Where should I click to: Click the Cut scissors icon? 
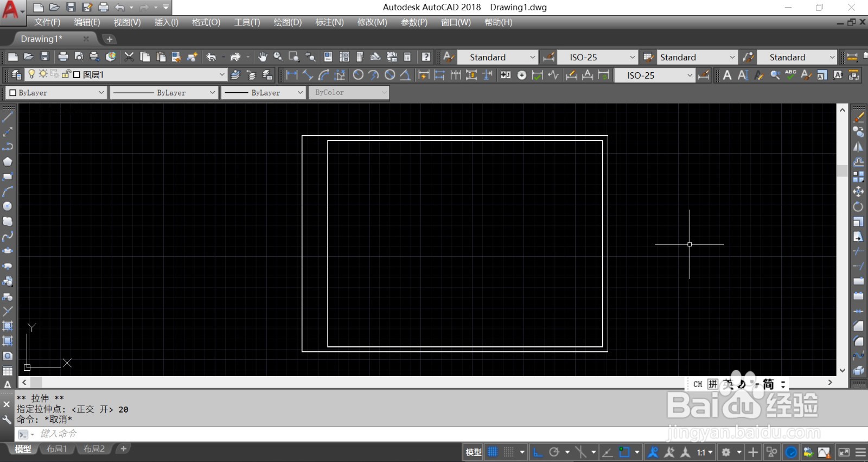(x=129, y=57)
